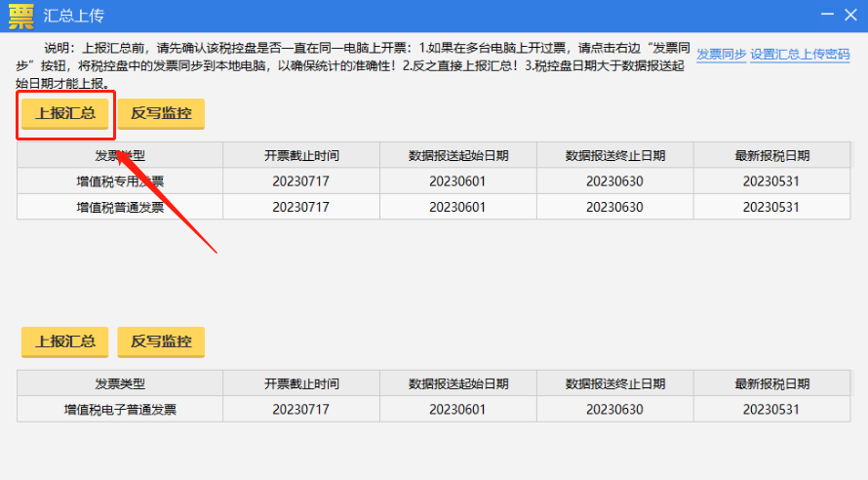Viewport: 868px width, 480px height.
Task: Click the yellow 票 app icon in title bar
Action: pyautogui.click(x=21, y=16)
